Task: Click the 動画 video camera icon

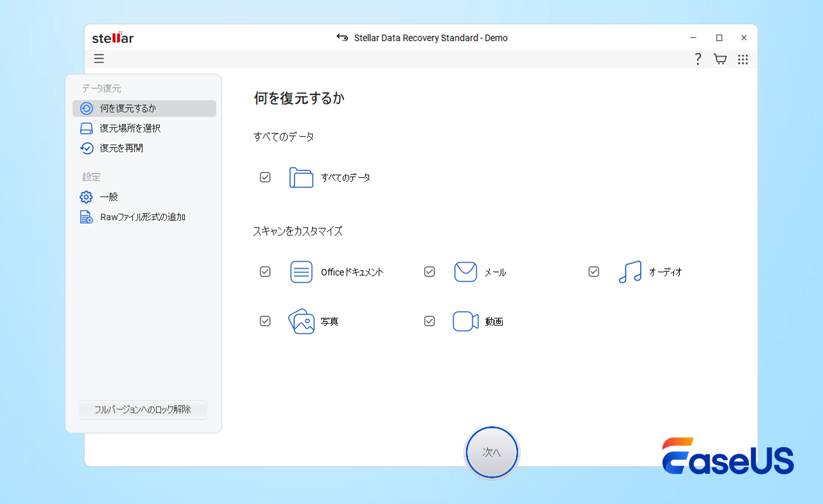Action: point(466,321)
